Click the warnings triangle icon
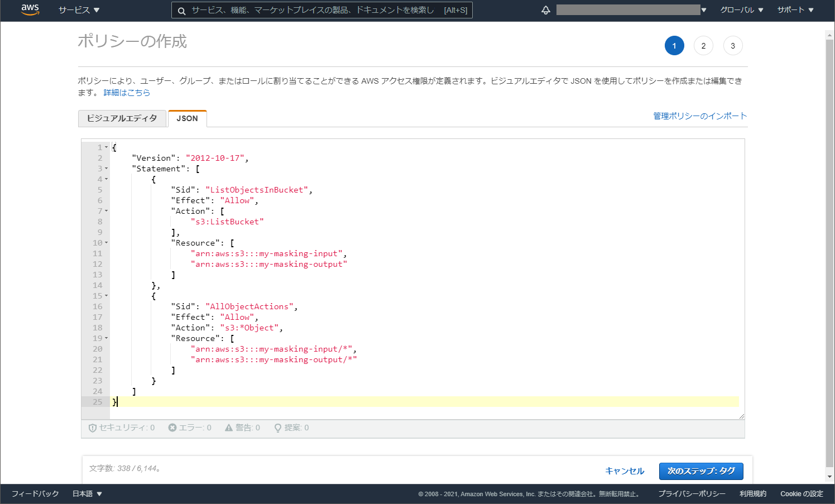The width and height of the screenshot is (835, 504). coord(229,428)
